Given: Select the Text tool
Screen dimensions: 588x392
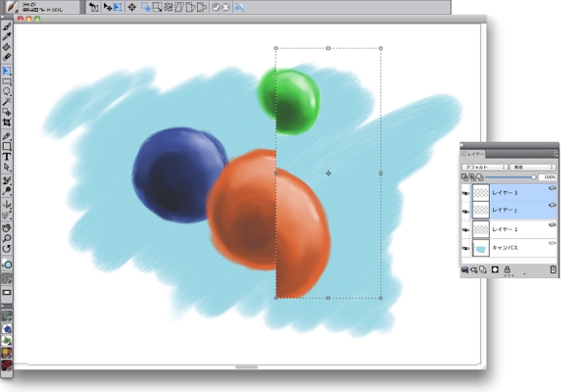Looking at the screenshot, I should pos(7,156).
